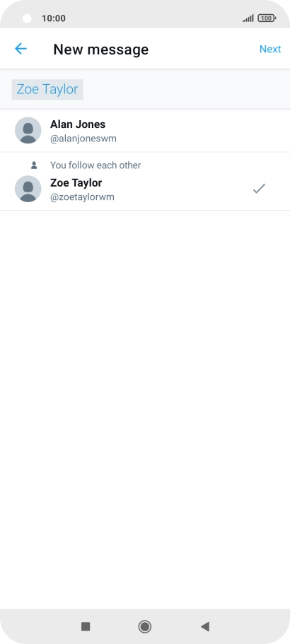The width and height of the screenshot is (290, 644).
Task: Open Alan Jones's avatar
Action: click(28, 130)
